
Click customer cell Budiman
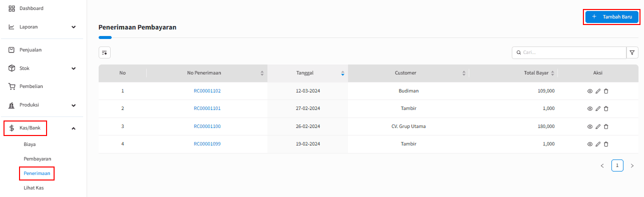click(x=409, y=91)
